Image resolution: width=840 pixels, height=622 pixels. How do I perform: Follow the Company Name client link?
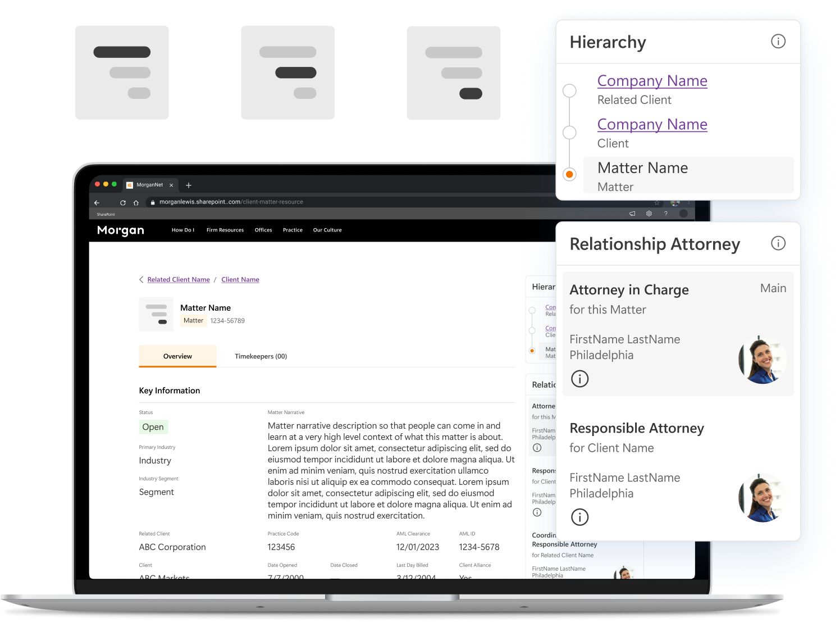(652, 124)
